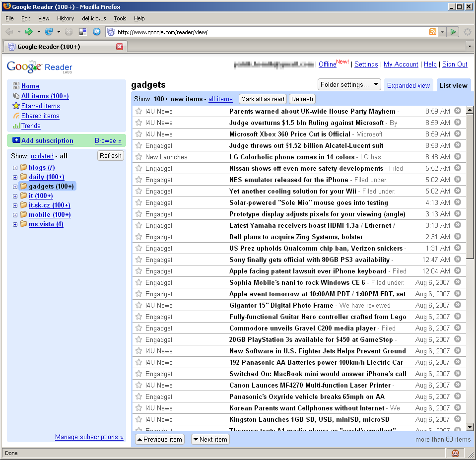Click the Home grid icon in sidebar

click(16, 85)
